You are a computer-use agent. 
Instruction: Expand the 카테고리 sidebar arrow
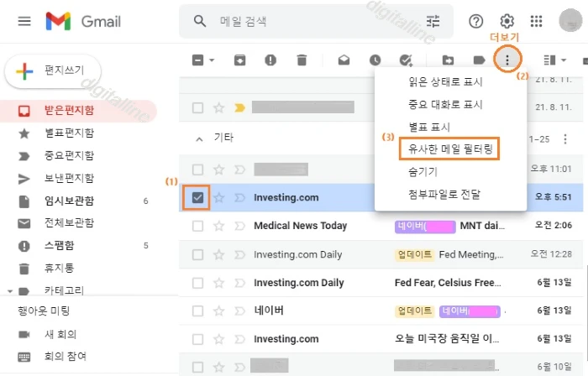pyautogui.click(x=10, y=291)
